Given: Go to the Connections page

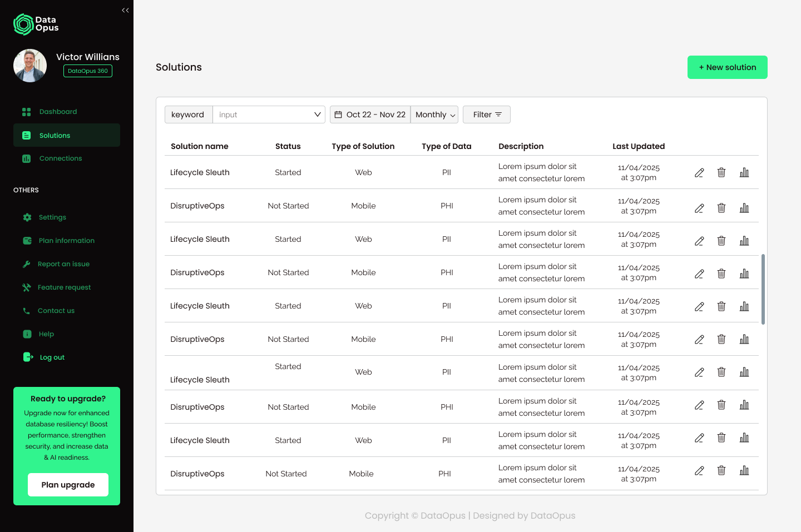Looking at the screenshot, I should point(67,158).
